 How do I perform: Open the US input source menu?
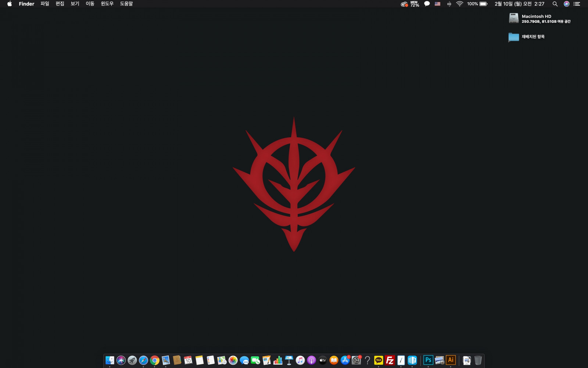pos(437,4)
